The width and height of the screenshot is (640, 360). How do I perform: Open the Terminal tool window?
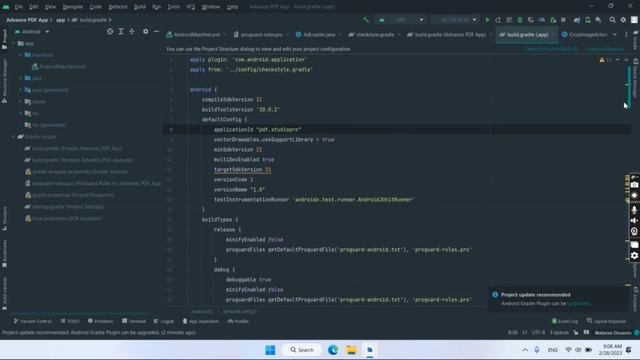pyautogui.click(x=133, y=321)
